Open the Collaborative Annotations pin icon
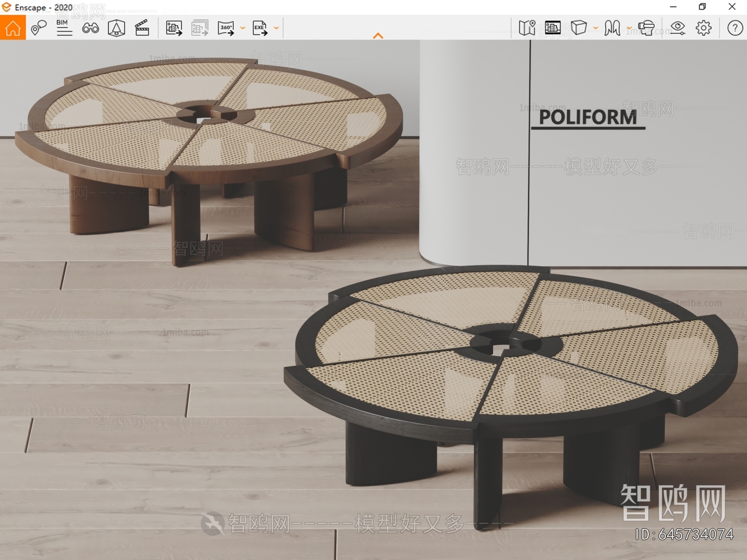 (x=39, y=28)
